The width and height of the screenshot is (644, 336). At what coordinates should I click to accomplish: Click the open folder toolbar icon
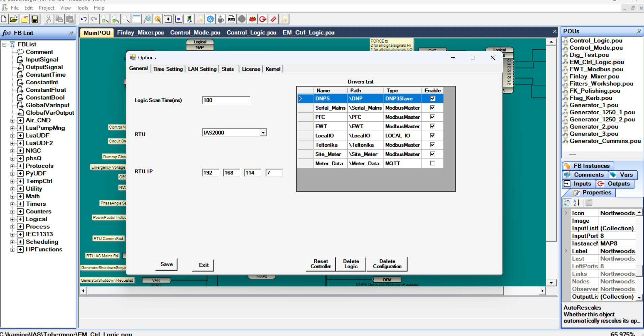(x=14, y=19)
